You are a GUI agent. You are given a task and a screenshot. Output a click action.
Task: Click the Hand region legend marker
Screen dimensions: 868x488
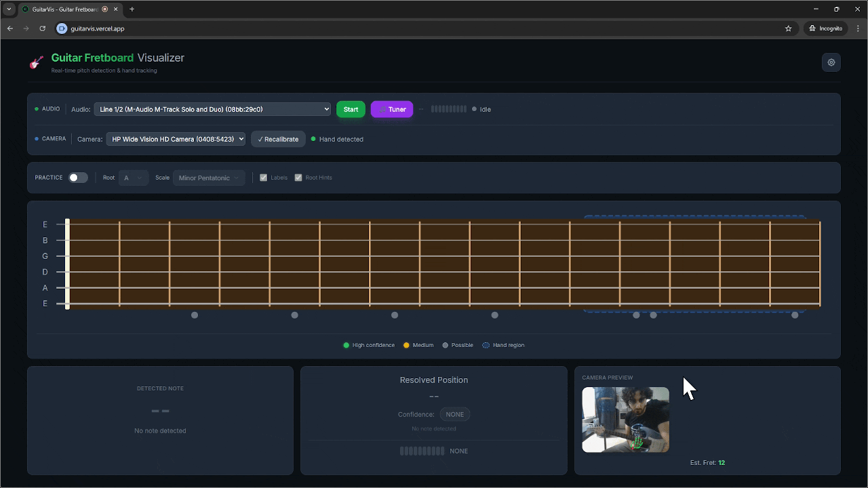click(486, 345)
